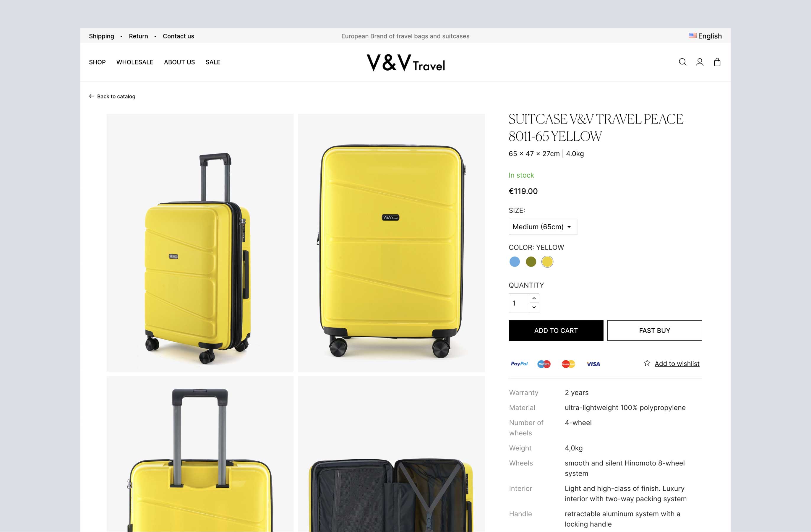Open the user account icon
This screenshot has width=811, height=532.
700,62
